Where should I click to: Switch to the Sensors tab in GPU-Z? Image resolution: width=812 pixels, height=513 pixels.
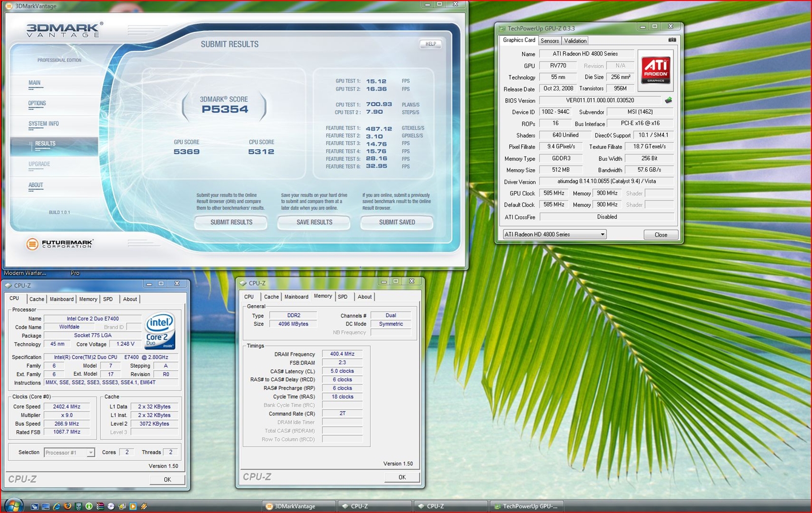pos(550,41)
